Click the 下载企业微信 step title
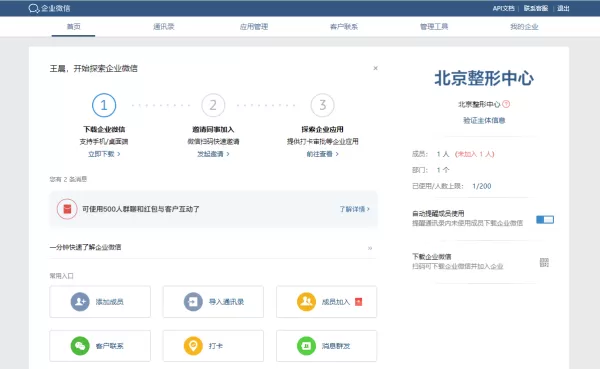The width and height of the screenshot is (600, 369). click(104, 129)
